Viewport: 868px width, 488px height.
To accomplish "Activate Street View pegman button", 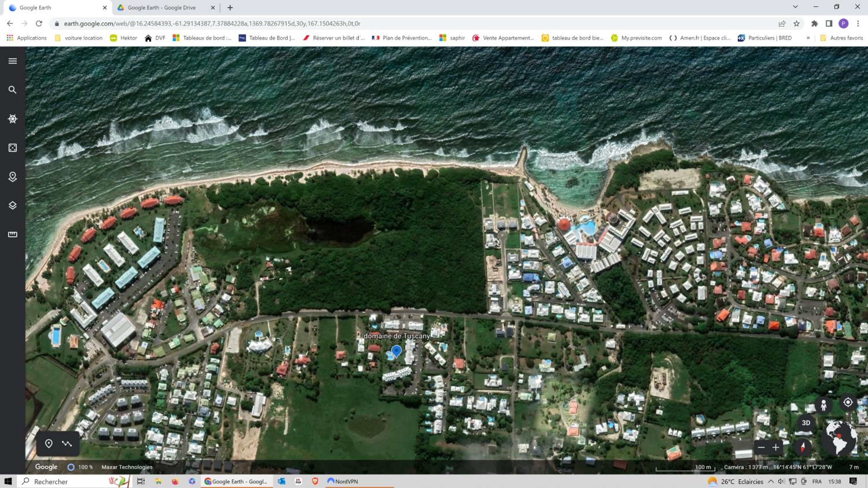I will pos(823,405).
